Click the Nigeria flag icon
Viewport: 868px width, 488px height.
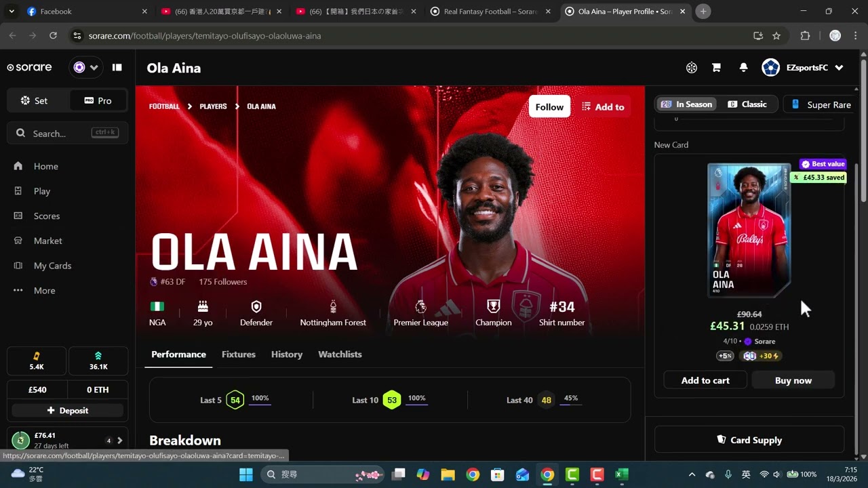click(157, 306)
